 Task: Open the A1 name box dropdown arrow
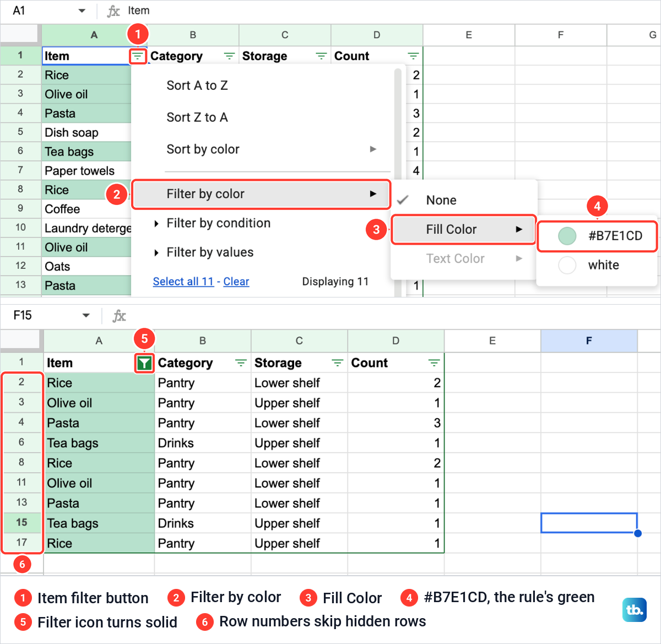click(x=82, y=11)
